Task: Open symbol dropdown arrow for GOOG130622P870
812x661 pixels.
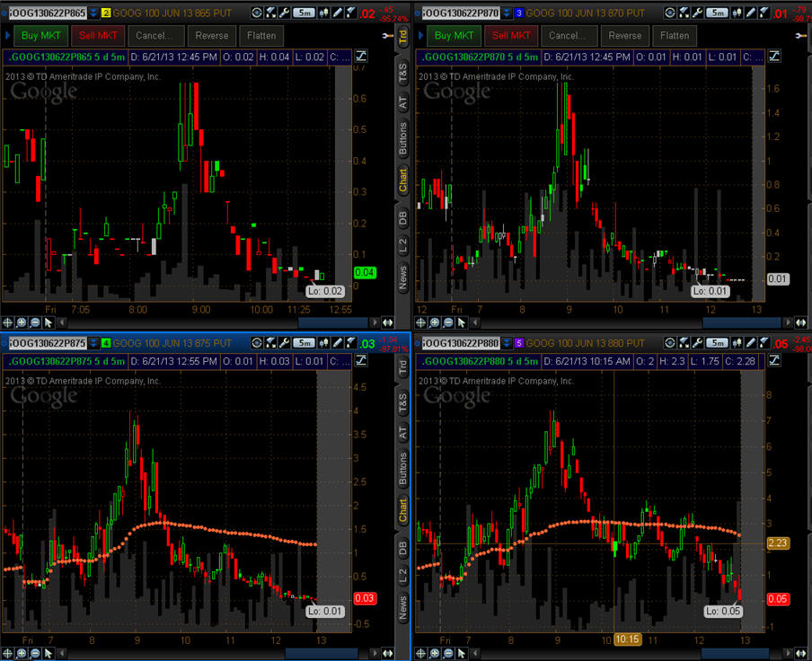Action: [507, 13]
